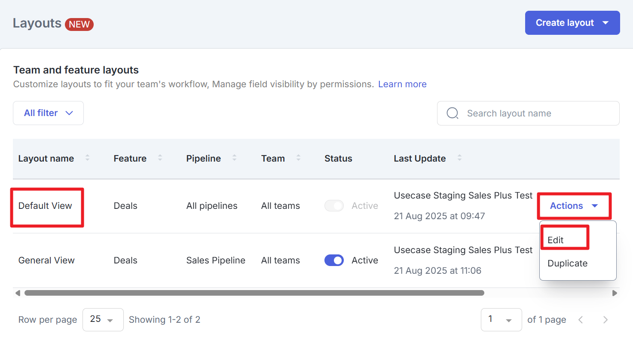Go to the next page arrow
Viewport: 633px width, 364px height.
(x=605, y=320)
